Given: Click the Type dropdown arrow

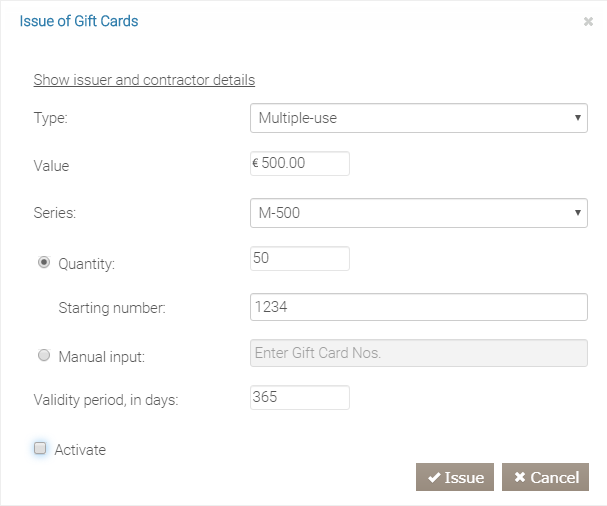Looking at the screenshot, I should point(578,118).
